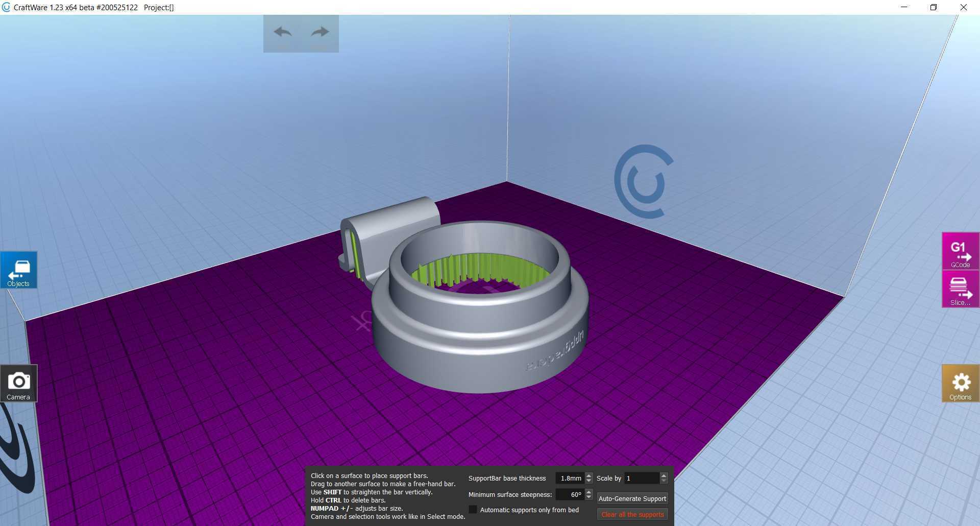Decrease Scale by value with down arrow
The height and width of the screenshot is (526, 980).
pos(664,481)
